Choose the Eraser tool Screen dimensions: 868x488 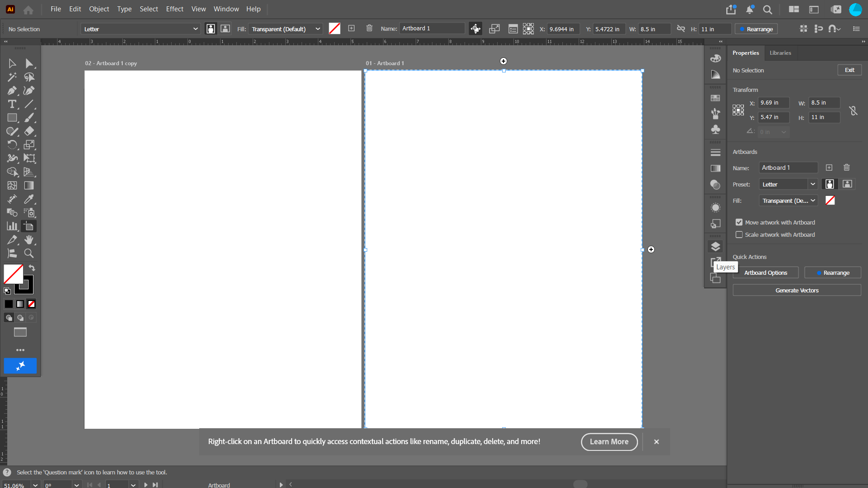[x=29, y=131]
